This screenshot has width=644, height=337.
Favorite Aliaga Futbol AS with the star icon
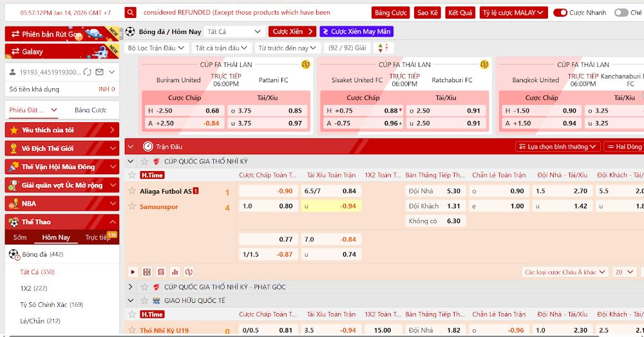click(x=133, y=191)
